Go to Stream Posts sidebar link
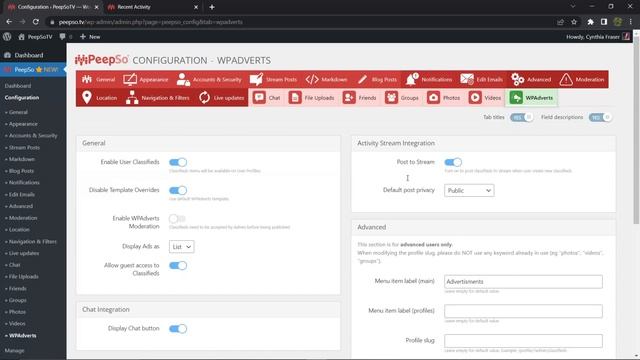The height and width of the screenshot is (360, 640). point(23,147)
